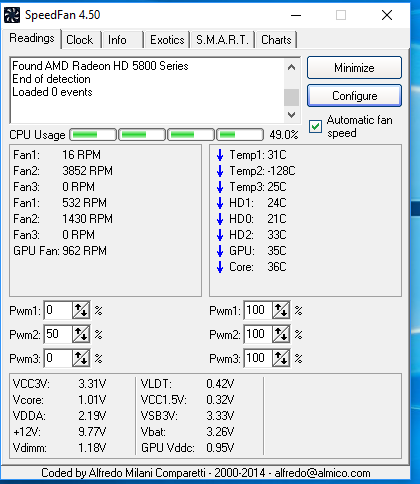This screenshot has width=420, height=484.
Task: Click the Vdimm 1.18V value
Action: point(92,448)
